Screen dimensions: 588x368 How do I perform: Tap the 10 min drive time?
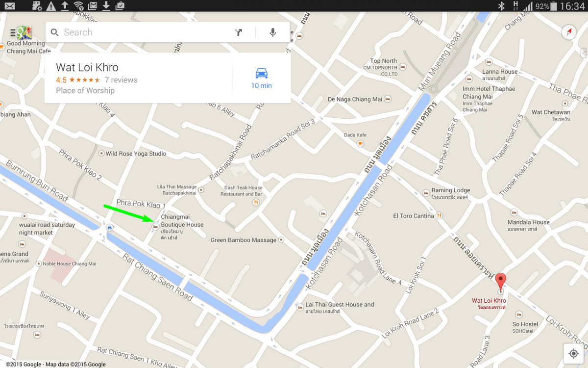262,86
